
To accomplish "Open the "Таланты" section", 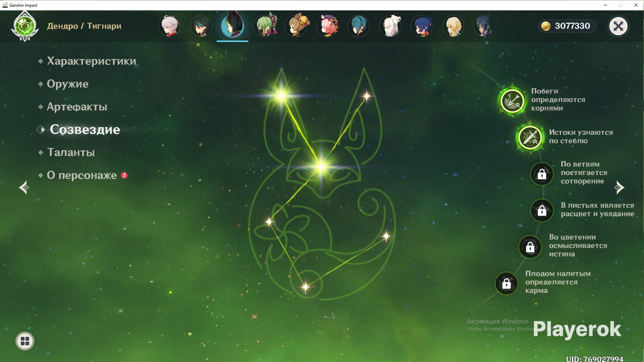I will pos(71,152).
